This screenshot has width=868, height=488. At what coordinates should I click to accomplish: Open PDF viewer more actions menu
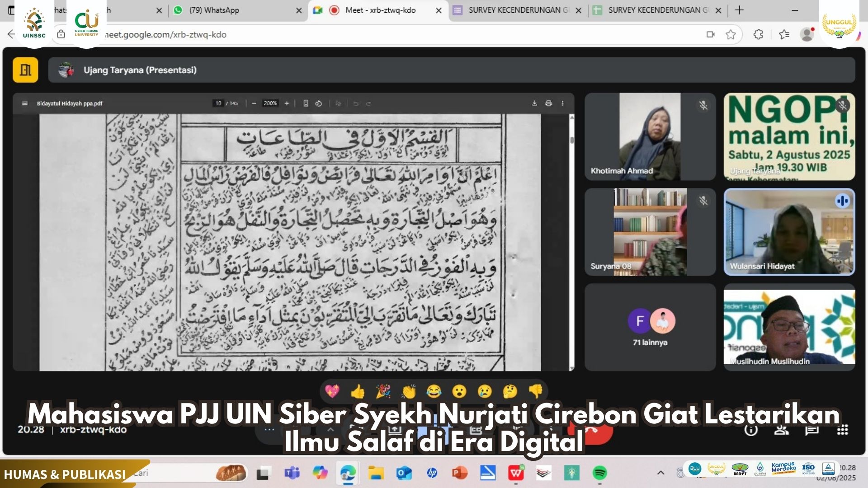(x=562, y=103)
